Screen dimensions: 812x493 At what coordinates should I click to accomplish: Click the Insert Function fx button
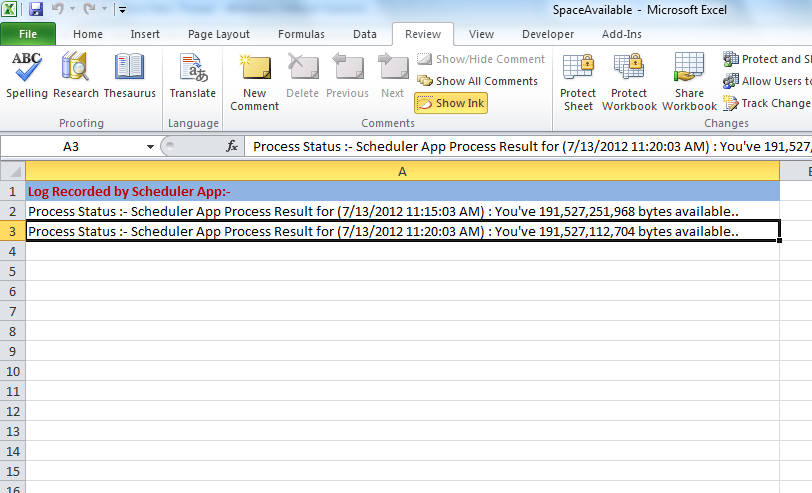tap(232, 146)
